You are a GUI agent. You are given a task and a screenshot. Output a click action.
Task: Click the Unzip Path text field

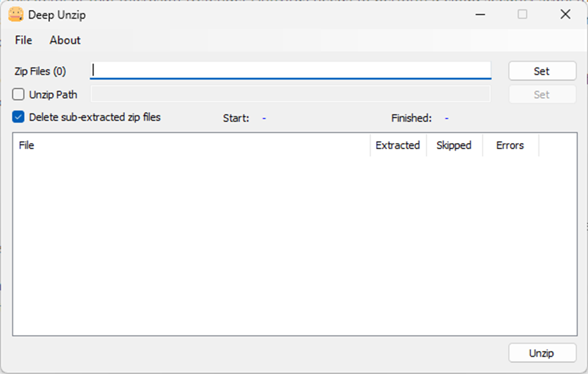pos(291,94)
